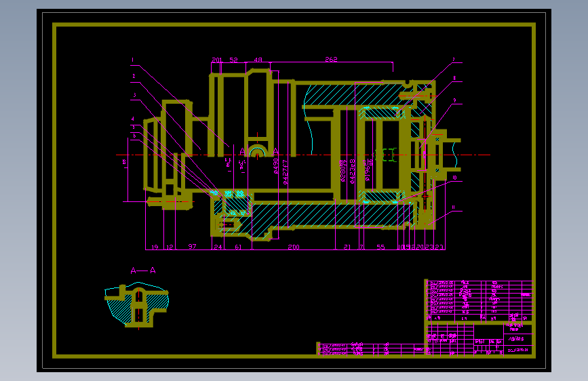Click part callout number 11

click(453, 207)
